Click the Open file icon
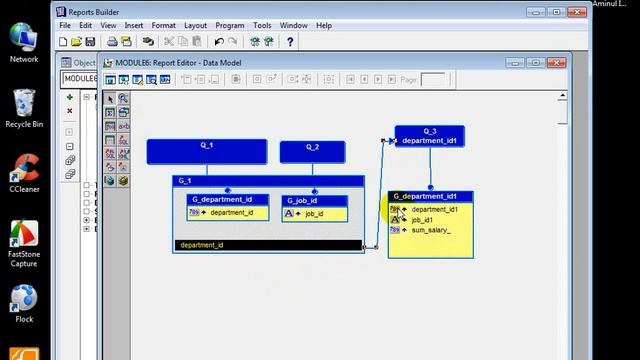Viewport: 640px width, 360px height. point(76,42)
